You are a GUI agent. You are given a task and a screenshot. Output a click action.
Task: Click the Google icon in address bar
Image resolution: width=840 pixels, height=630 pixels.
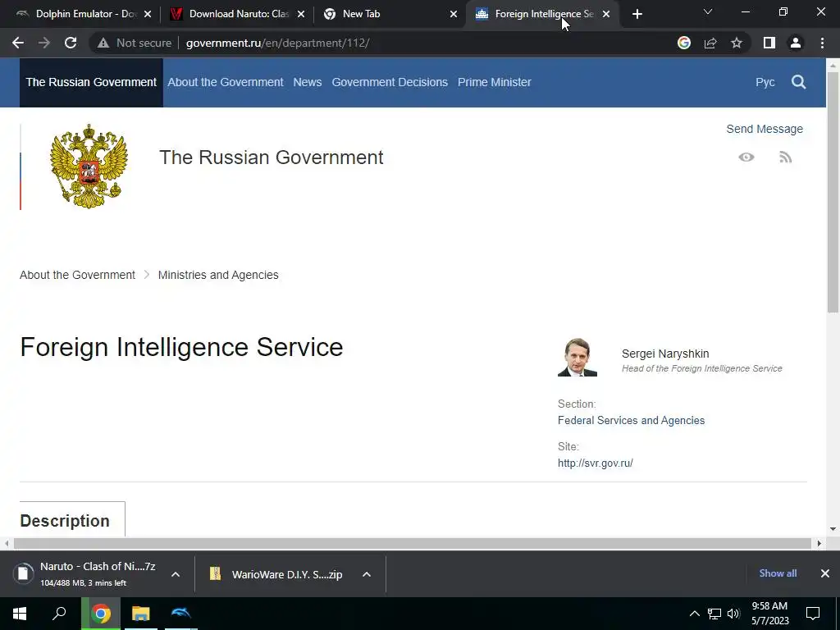684,43
